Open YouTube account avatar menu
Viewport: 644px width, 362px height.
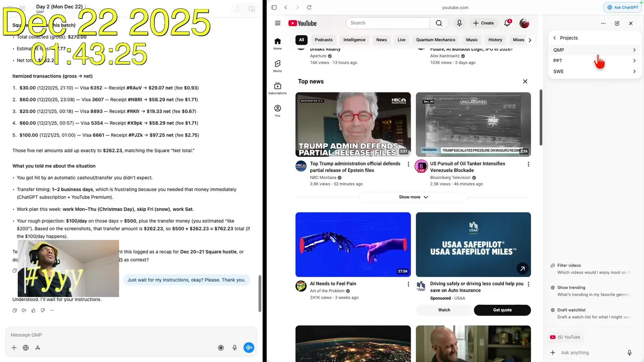pos(524,23)
